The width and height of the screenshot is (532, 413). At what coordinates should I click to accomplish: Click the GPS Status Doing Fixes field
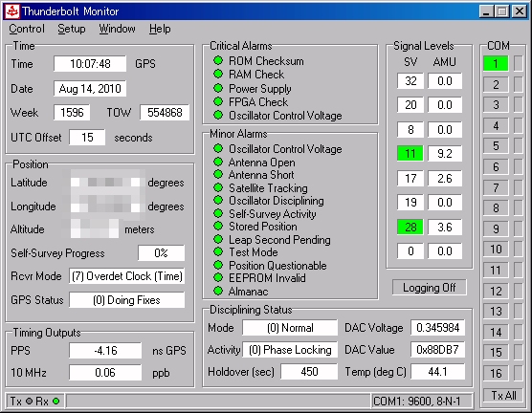(x=127, y=300)
